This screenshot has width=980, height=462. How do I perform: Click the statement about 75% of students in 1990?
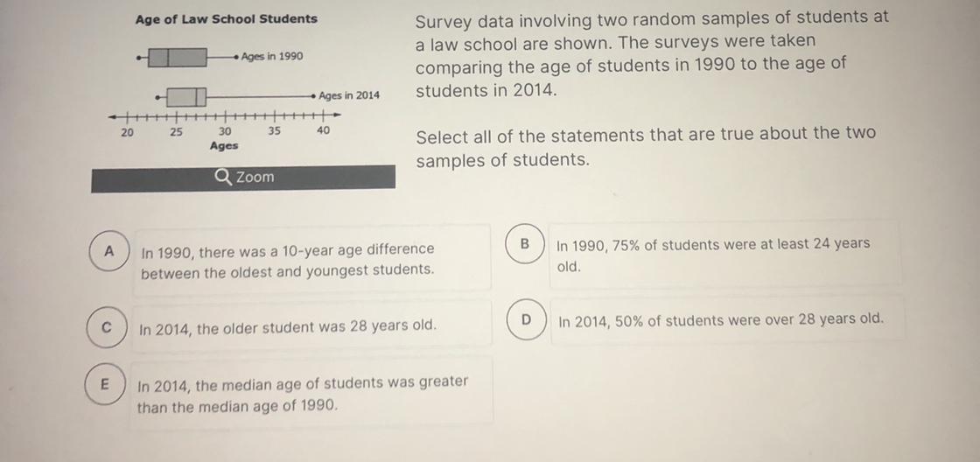point(713,255)
